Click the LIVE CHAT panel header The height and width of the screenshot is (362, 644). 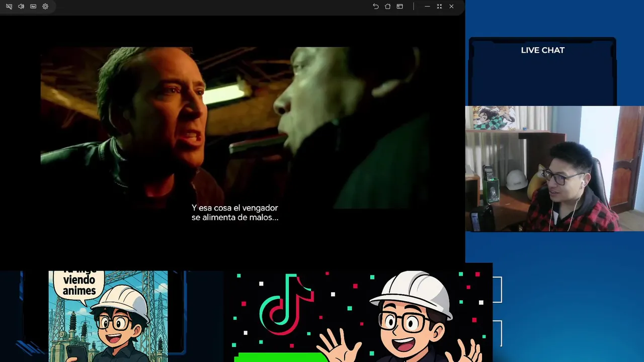coord(542,50)
